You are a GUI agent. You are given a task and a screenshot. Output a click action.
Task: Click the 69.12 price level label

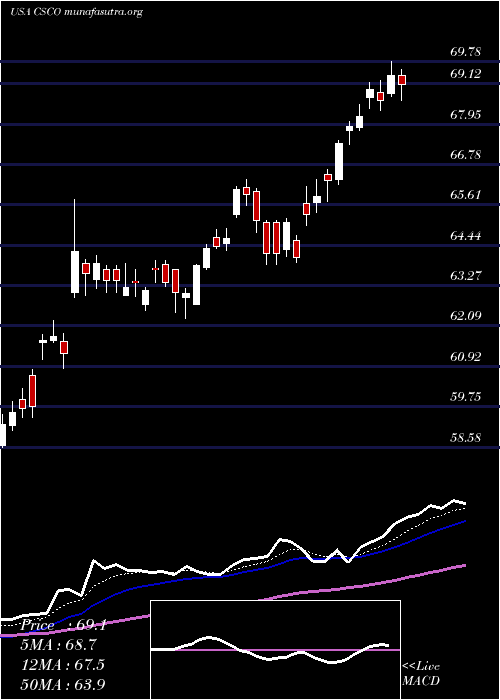(466, 74)
